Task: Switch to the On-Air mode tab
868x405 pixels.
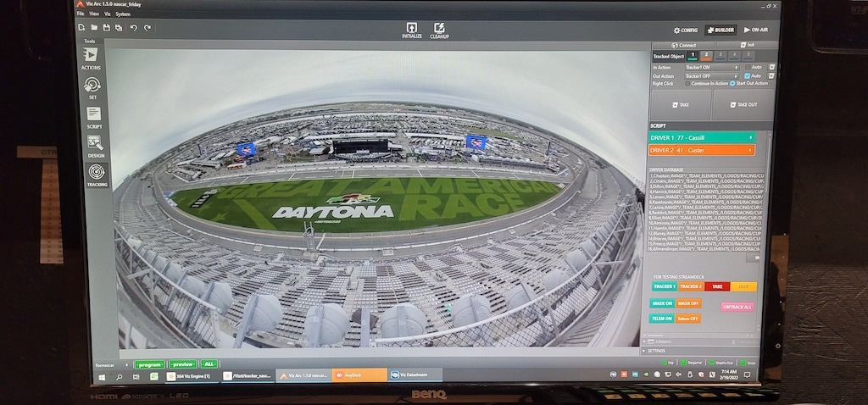Action: click(x=754, y=30)
